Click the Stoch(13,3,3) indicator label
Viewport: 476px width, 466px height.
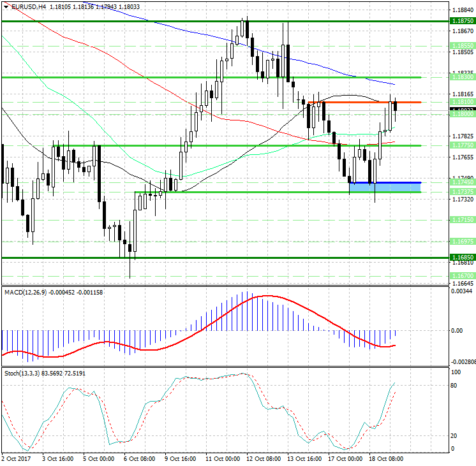point(22,374)
